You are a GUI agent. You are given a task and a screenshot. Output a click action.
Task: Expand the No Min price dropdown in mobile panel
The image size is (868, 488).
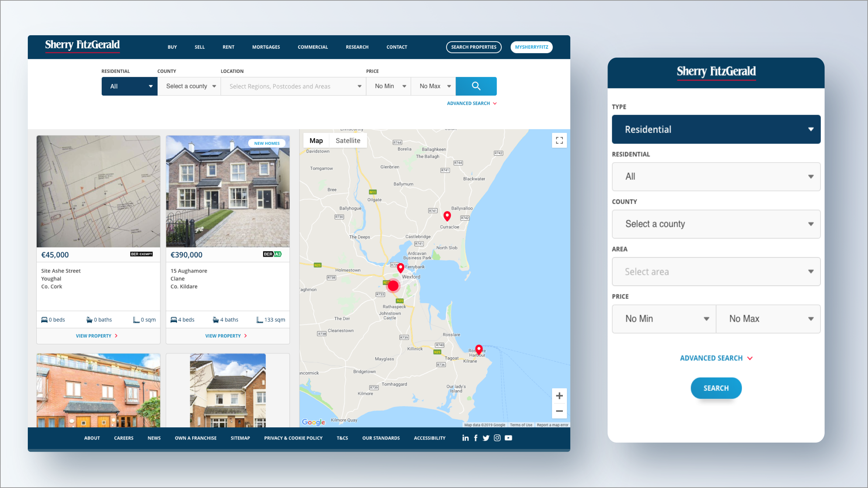point(664,319)
